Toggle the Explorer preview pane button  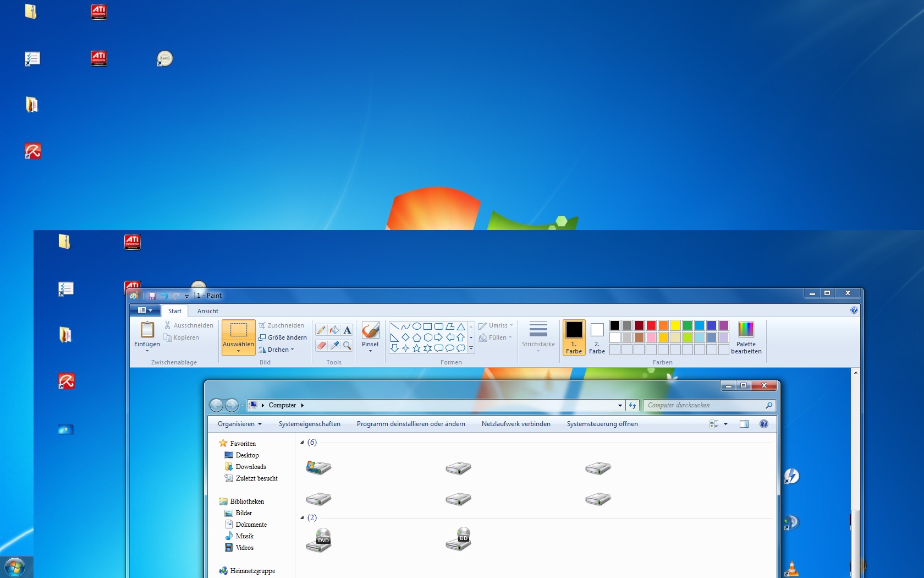point(744,424)
